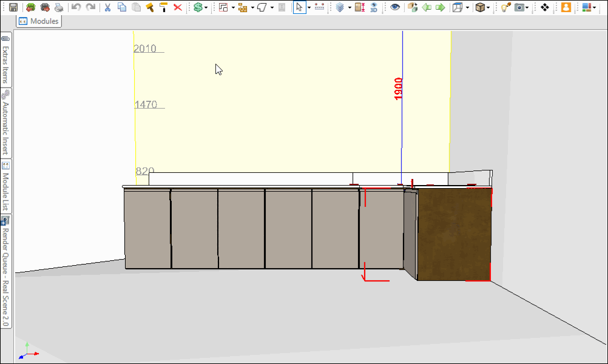Undo the last action
608x364 pixels.
point(76,7)
